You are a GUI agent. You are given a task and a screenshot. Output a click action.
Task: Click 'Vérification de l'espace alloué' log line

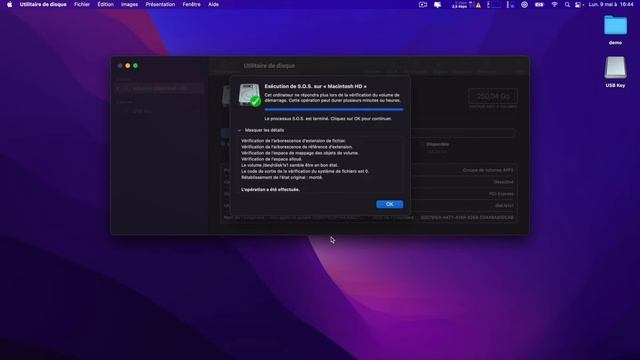[271, 159]
